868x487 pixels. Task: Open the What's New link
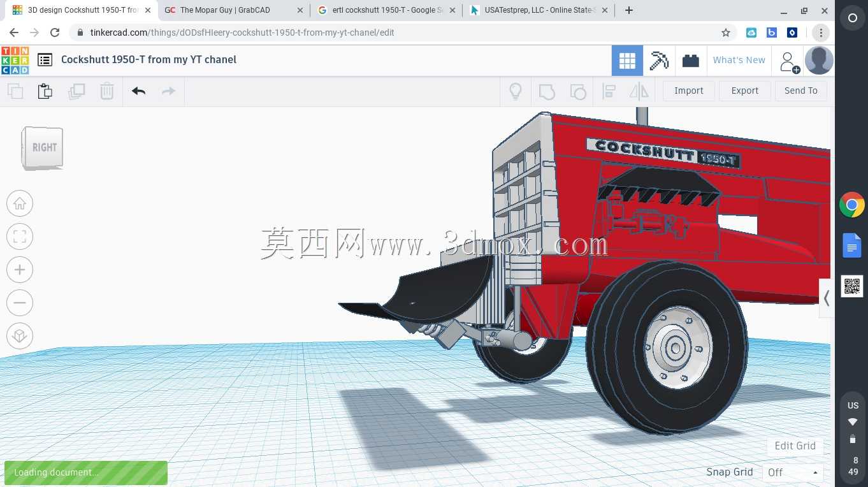(739, 60)
